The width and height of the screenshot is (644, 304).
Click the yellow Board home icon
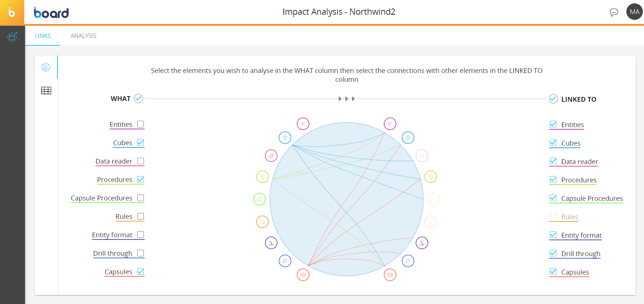(12, 13)
